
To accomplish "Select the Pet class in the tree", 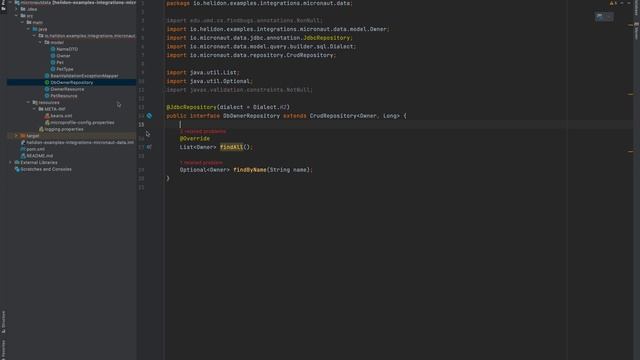I will [x=60, y=62].
